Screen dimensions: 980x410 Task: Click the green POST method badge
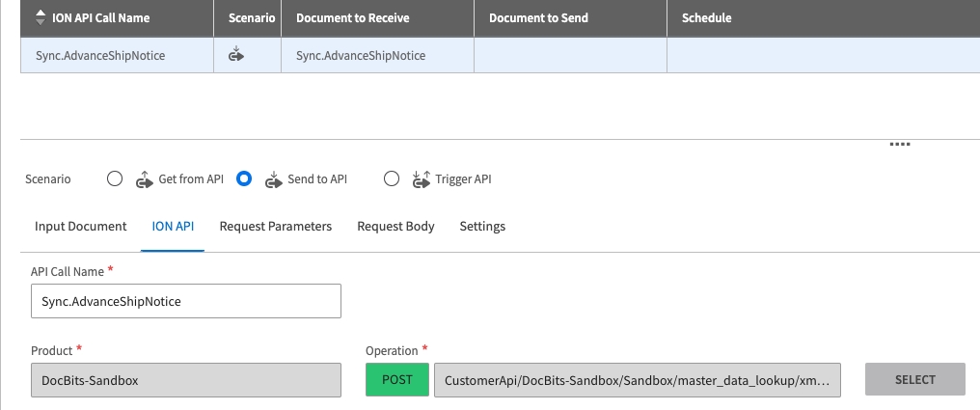(396, 380)
